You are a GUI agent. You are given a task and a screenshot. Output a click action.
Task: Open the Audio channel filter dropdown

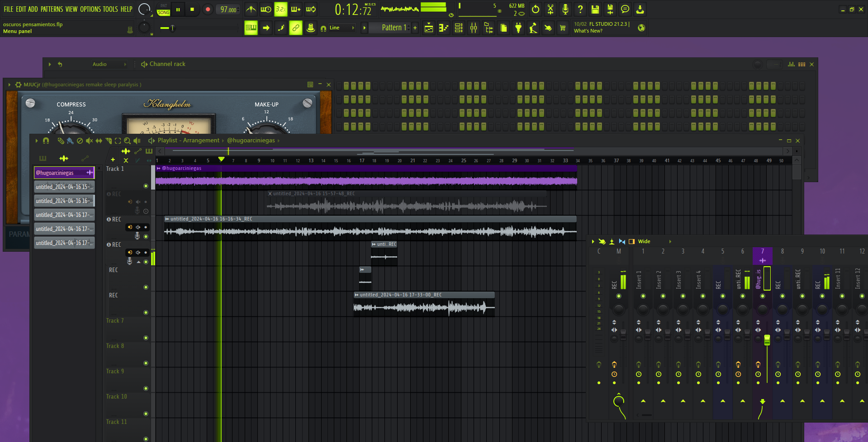pos(109,64)
